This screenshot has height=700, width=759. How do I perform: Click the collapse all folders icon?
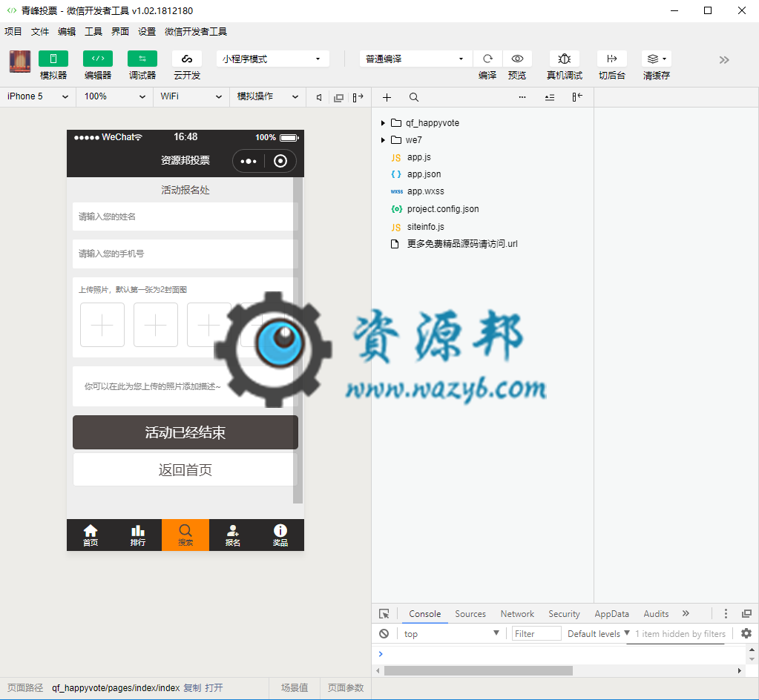(550, 98)
